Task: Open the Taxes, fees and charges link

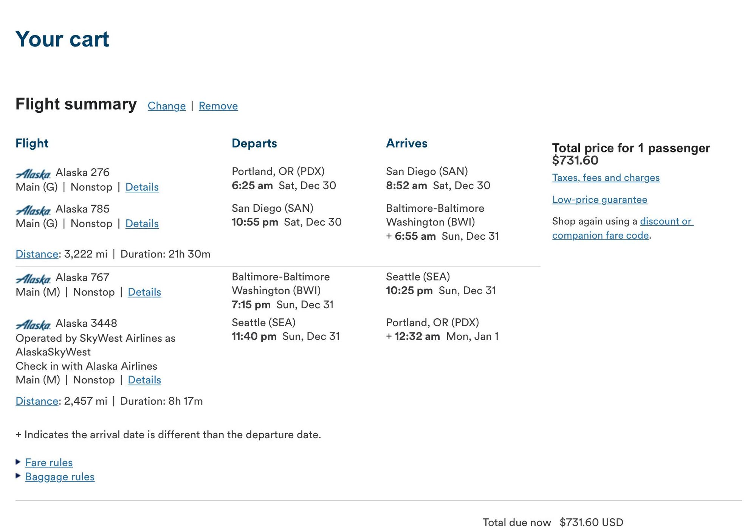Action: point(606,178)
